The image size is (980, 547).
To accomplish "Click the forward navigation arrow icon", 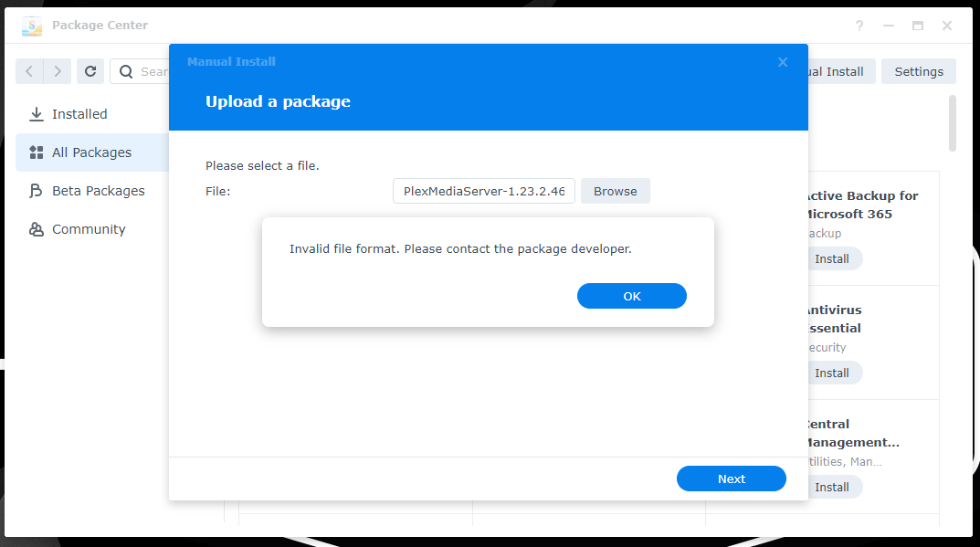I will tap(57, 71).
